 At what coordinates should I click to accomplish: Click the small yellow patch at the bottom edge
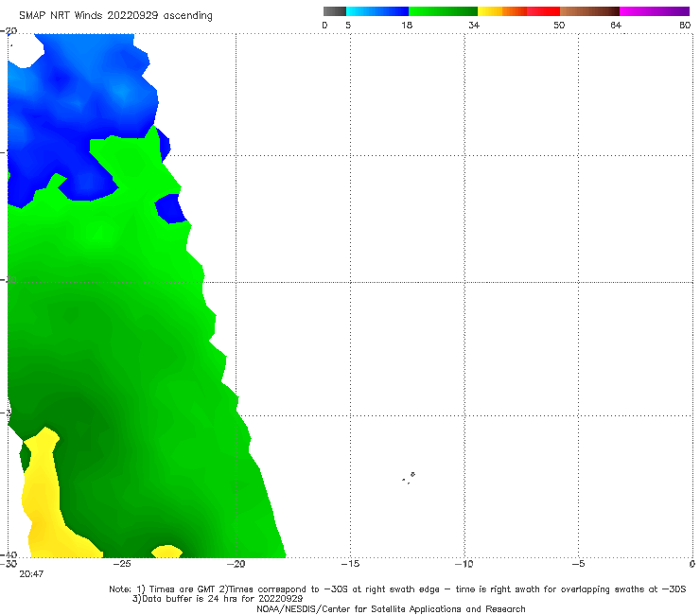(167, 552)
